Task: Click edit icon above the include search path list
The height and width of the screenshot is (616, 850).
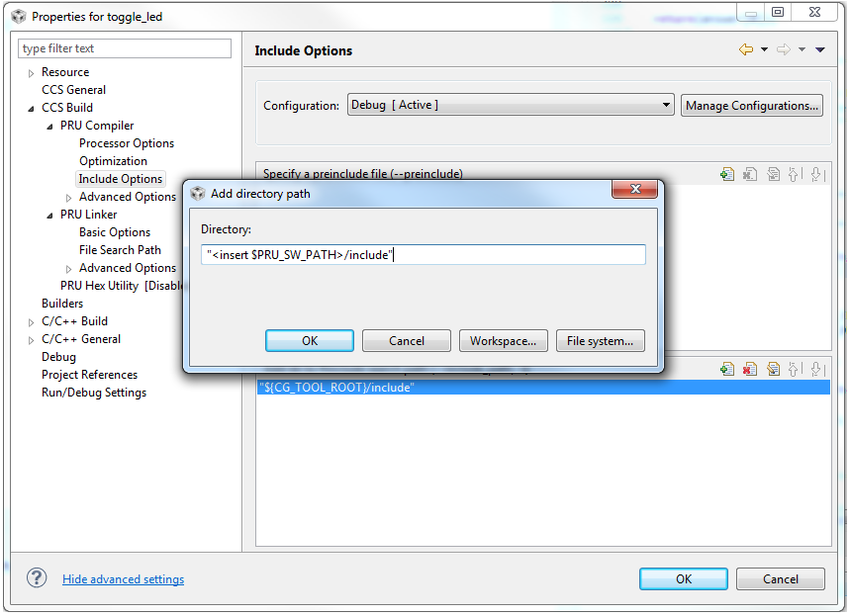Action: [773, 370]
